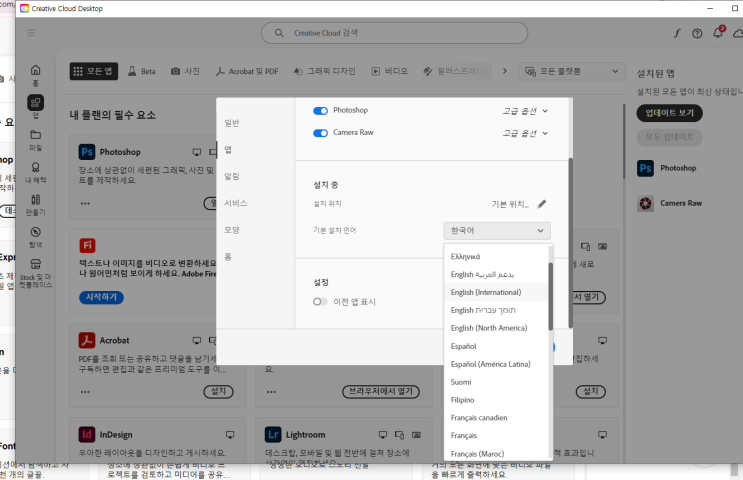Select Filipino from language list
This screenshot has width=743, height=480.
(496, 400)
